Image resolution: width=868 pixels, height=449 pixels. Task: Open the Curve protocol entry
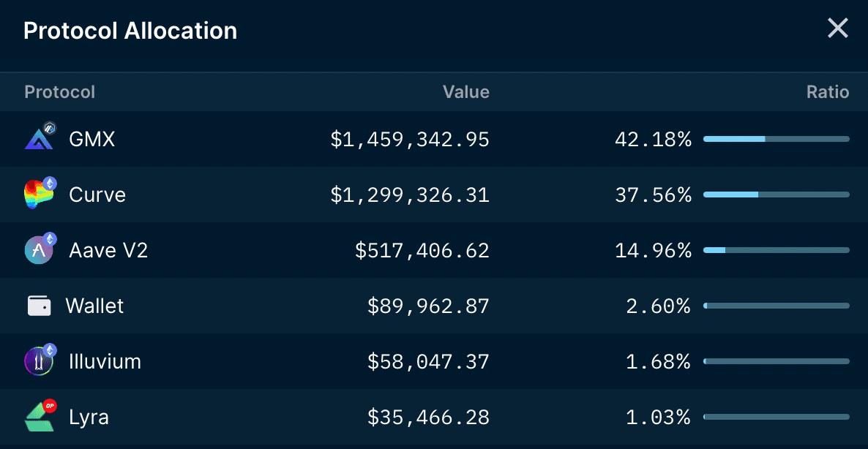click(97, 195)
